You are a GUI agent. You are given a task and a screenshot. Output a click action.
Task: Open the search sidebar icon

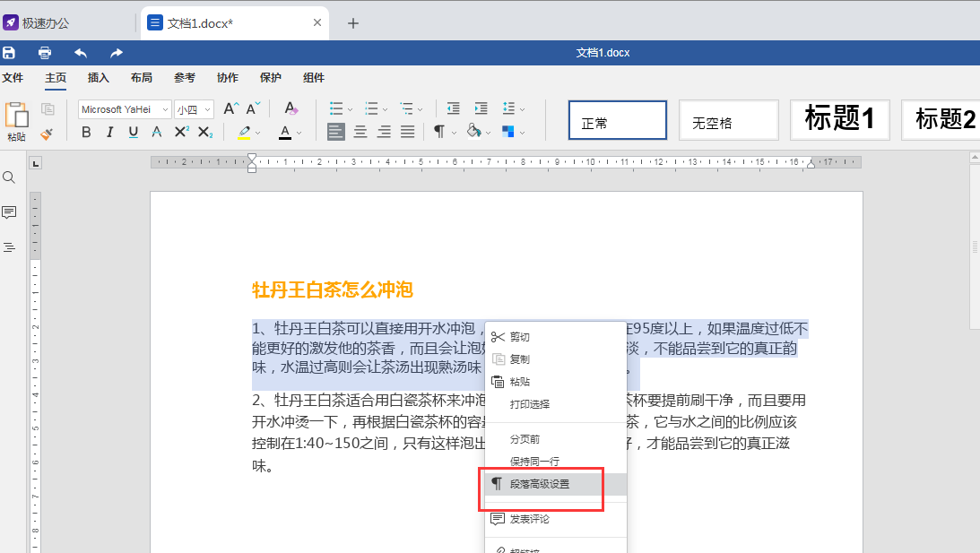9,177
